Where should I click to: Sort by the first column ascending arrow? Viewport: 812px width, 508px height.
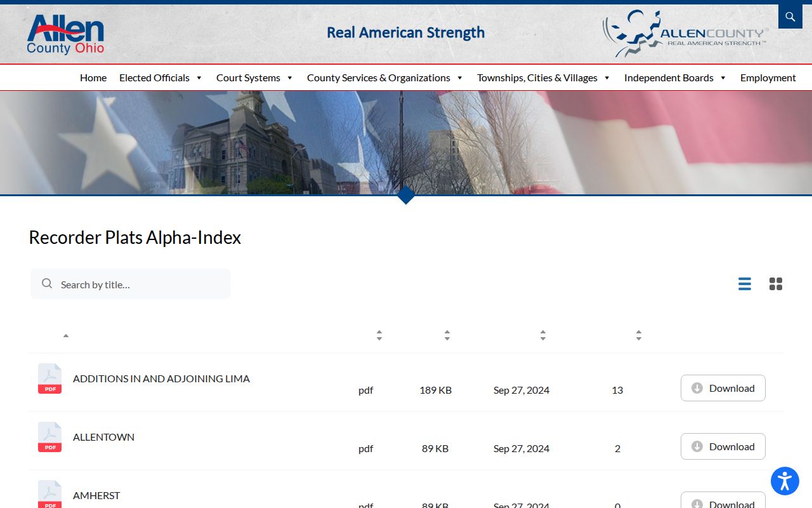point(65,335)
